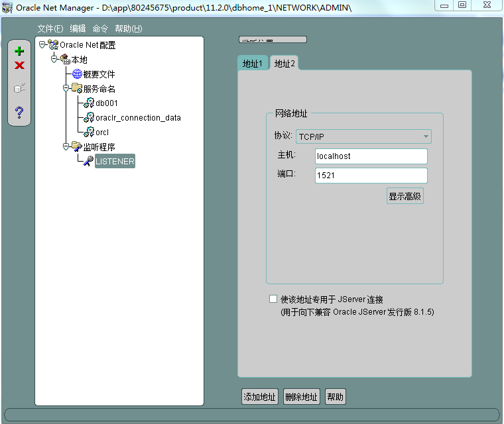The height and width of the screenshot is (424, 504).
Task: Click the 删除地址 button
Action: tap(302, 397)
